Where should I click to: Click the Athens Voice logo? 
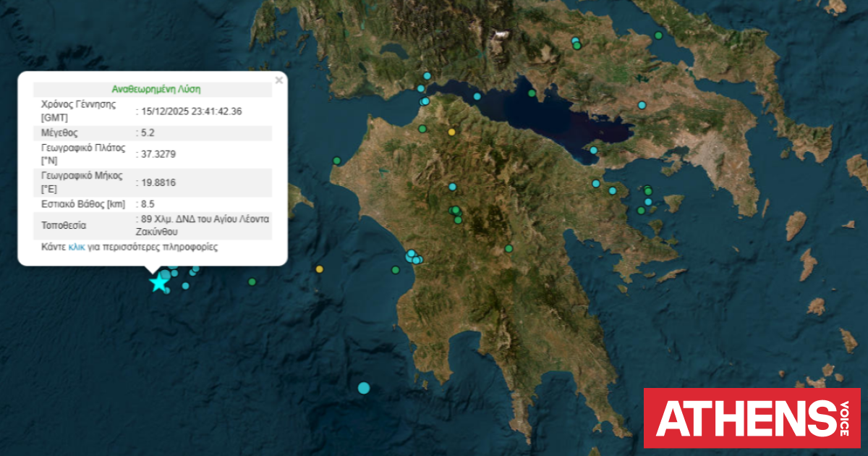pos(752,418)
